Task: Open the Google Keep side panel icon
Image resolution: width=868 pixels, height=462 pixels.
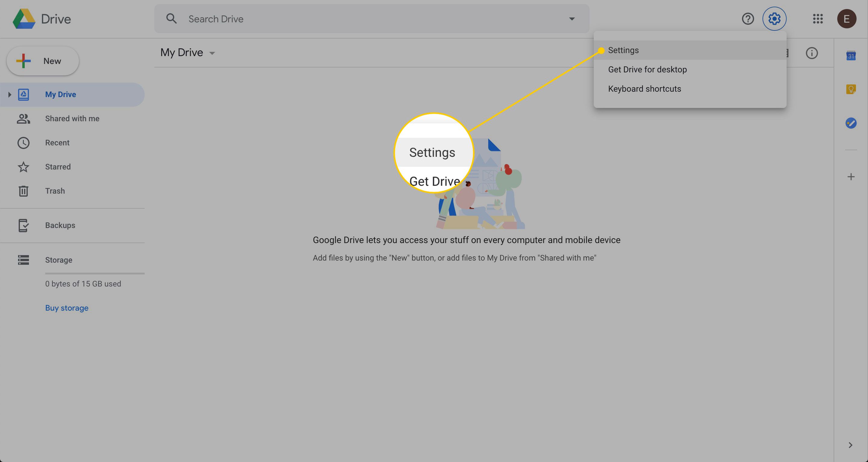Action: pyautogui.click(x=851, y=89)
